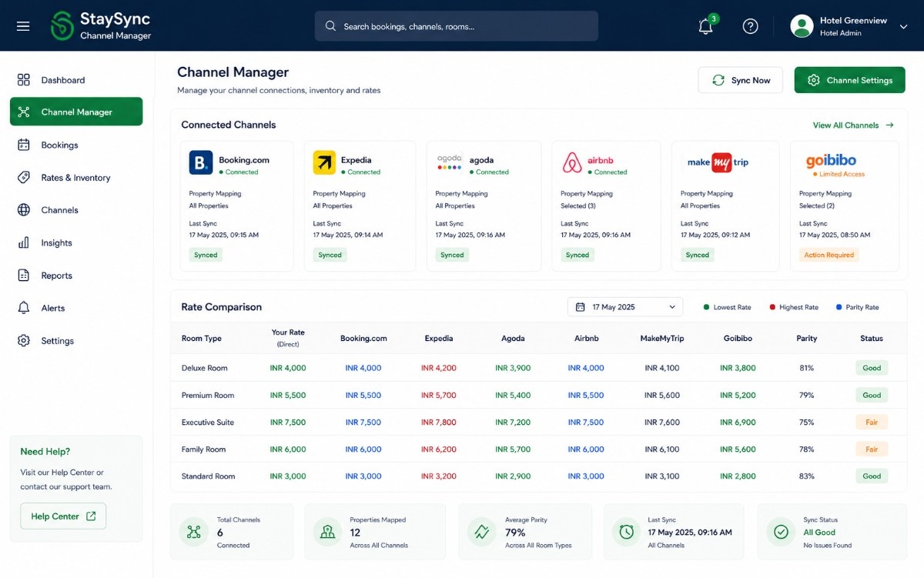Click the Good status badge for Deluxe Room
Image resolution: width=924 pixels, height=578 pixels.
872,368
